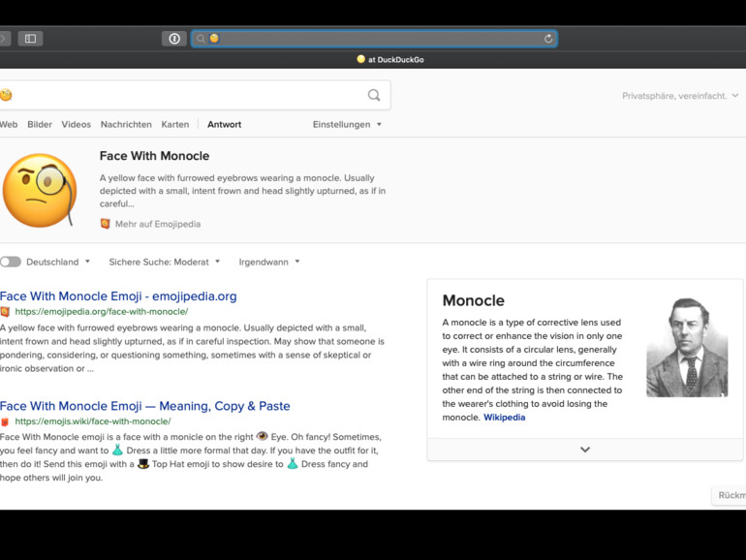This screenshot has width=746, height=560.
Task: Click the privacy shield icon beside address bar
Action: pyautogui.click(x=174, y=39)
